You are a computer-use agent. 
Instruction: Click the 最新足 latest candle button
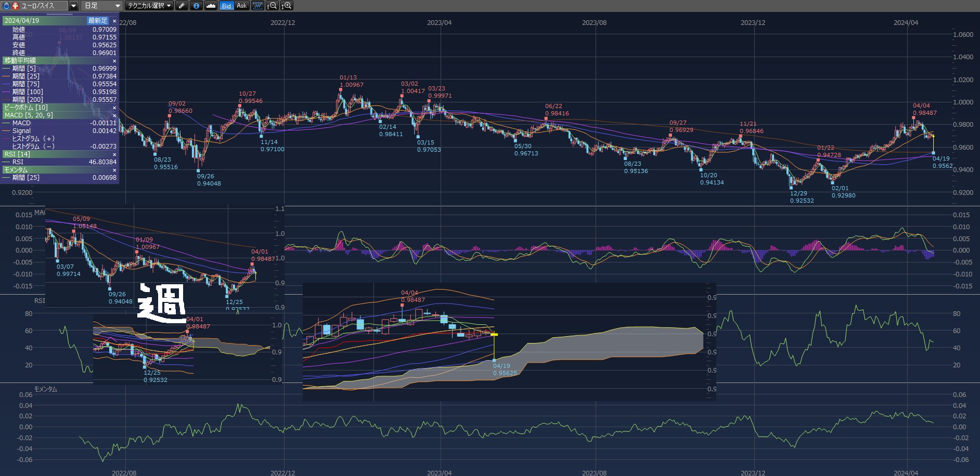coord(97,21)
